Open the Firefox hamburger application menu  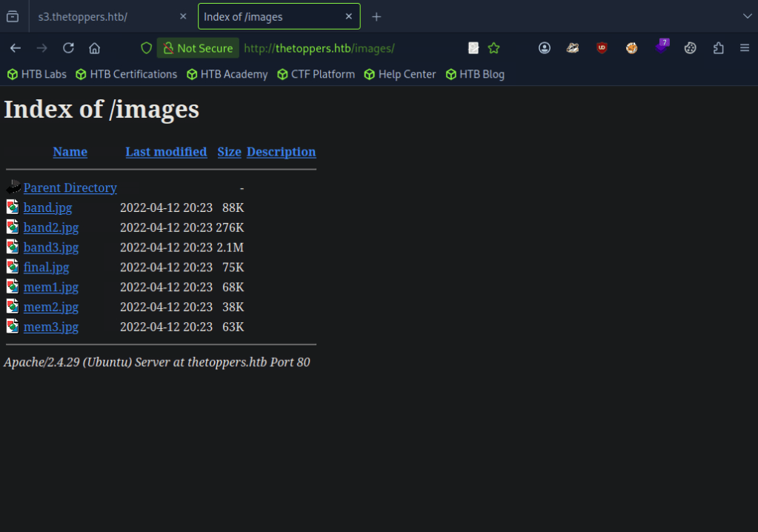tap(745, 48)
